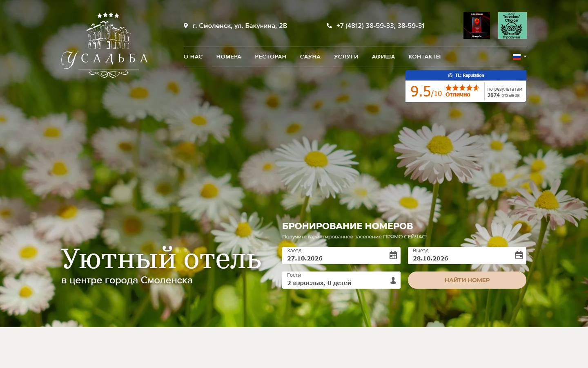Viewport: 588px width, 368px height.
Task: Open the О НАС menu item
Action: click(193, 57)
